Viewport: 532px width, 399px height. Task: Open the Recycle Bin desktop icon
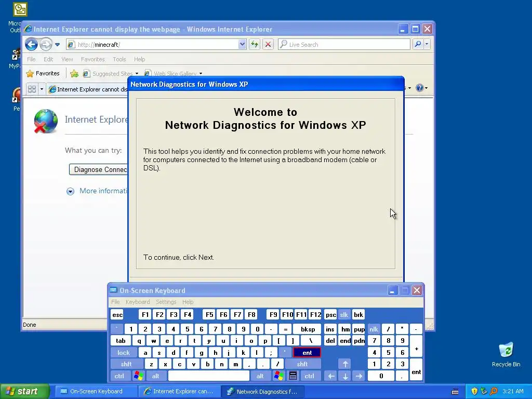tap(506, 354)
